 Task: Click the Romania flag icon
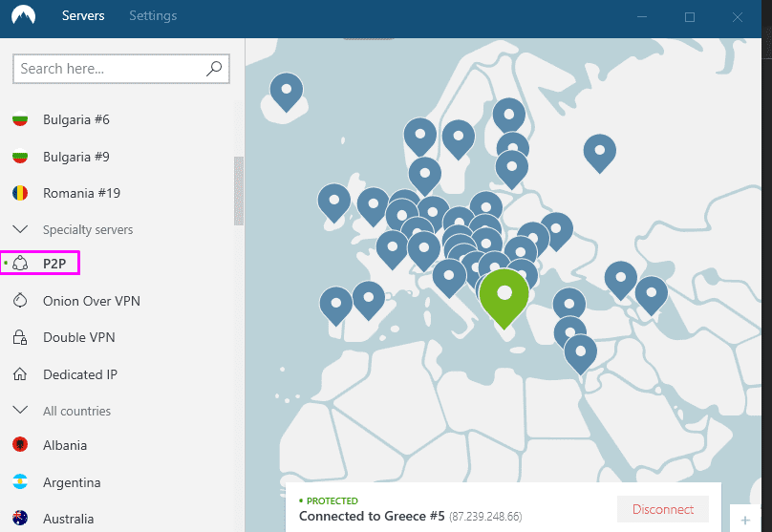coord(20,193)
